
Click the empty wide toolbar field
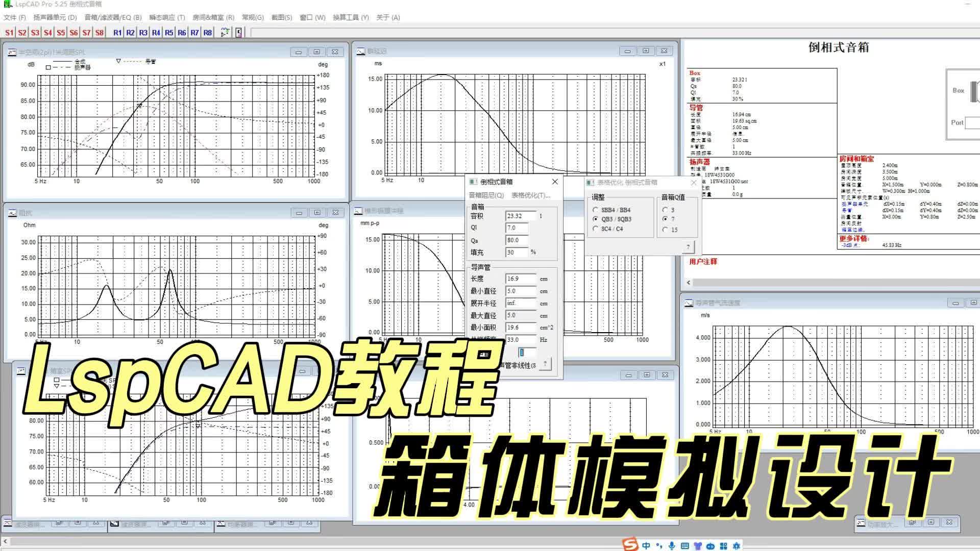pyautogui.click(x=615, y=33)
